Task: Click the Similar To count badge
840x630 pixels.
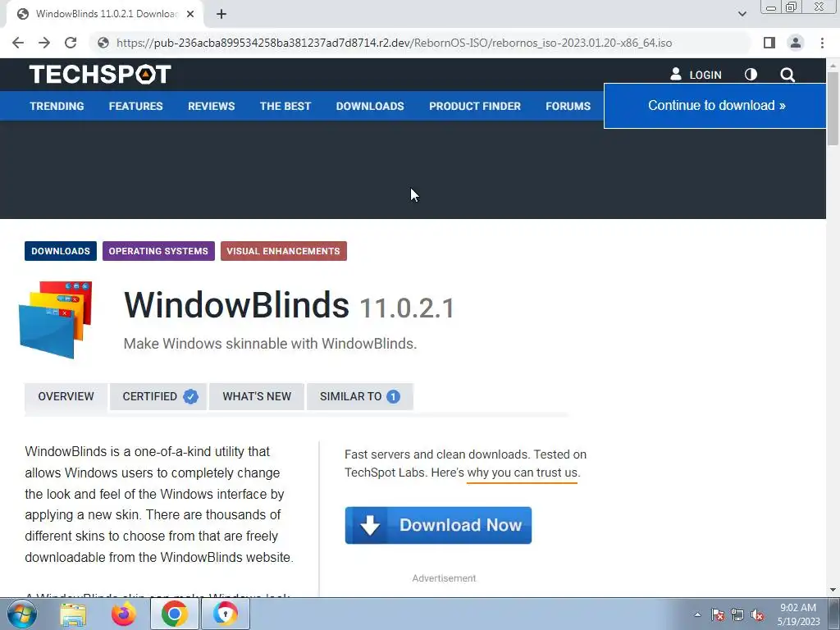Action: pos(393,396)
